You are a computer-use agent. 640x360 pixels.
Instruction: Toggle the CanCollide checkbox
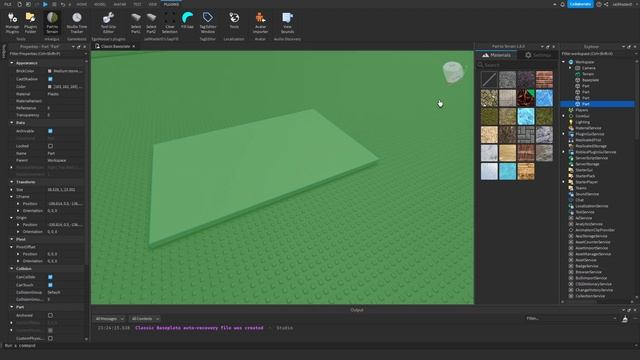tap(50, 277)
